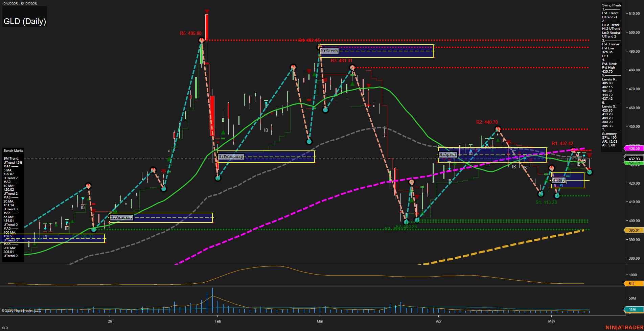Click the 432.93 current price marker
This screenshot has height=331, width=644.
634,159
